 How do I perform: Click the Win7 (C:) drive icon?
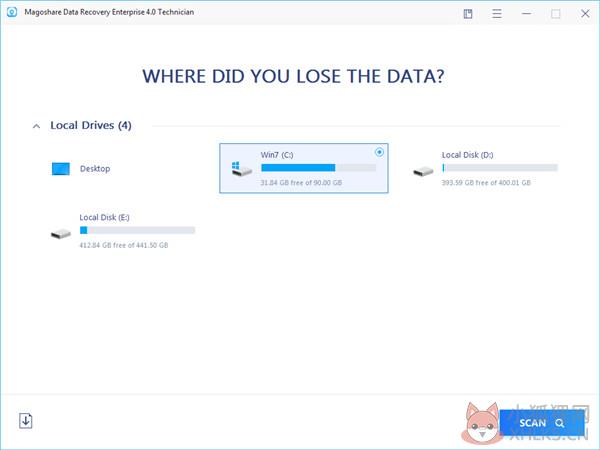(242, 169)
